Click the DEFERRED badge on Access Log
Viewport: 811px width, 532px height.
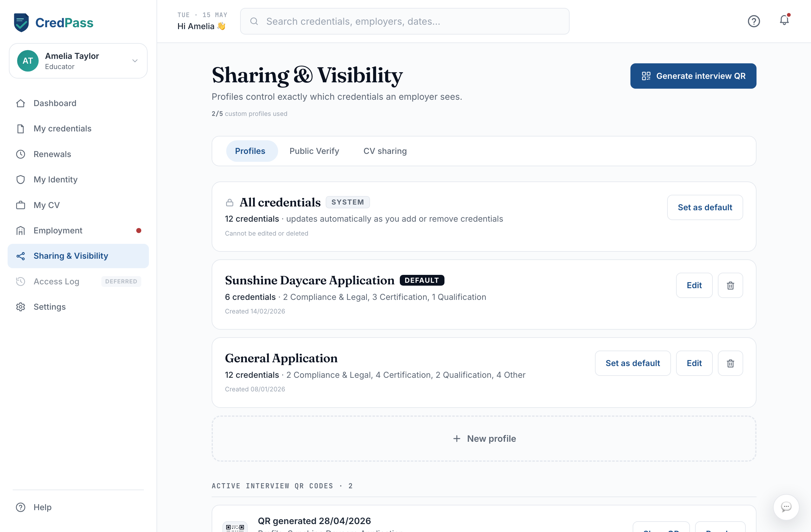pos(121,281)
